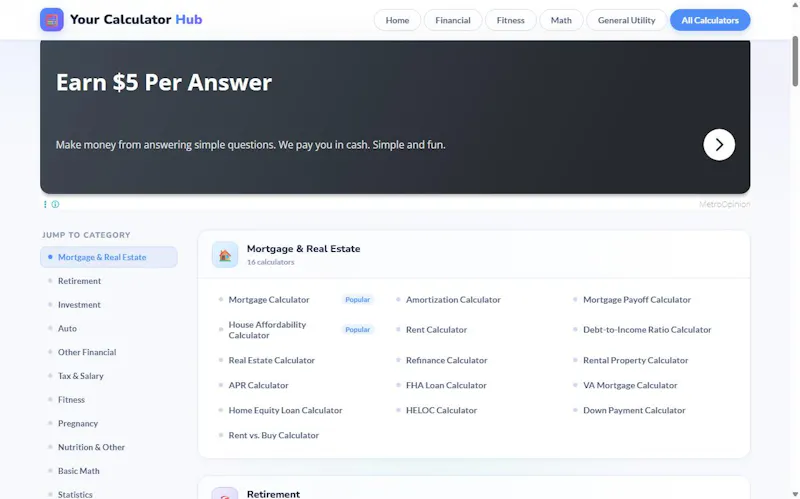
Task: Open the General Utility nav tab
Action: point(626,20)
